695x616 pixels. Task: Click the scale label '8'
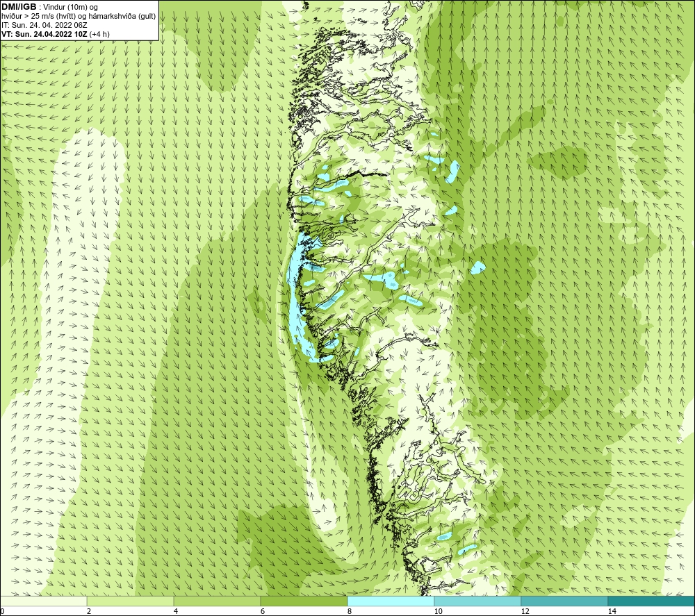click(350, 611)
